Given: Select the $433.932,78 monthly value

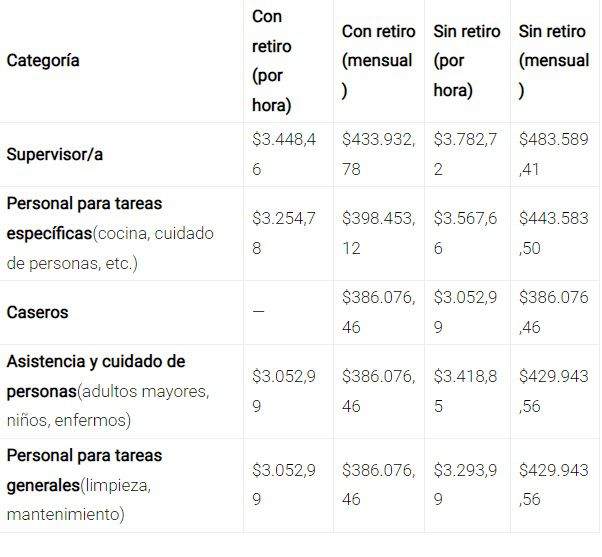Looking at the screenshot, I should click(x=378, y=154).
